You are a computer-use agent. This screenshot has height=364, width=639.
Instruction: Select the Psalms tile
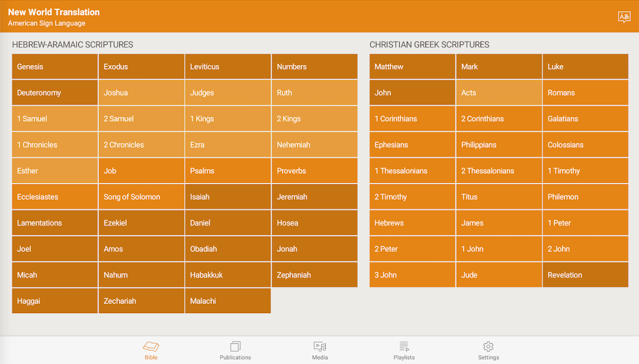pos(228,171)
